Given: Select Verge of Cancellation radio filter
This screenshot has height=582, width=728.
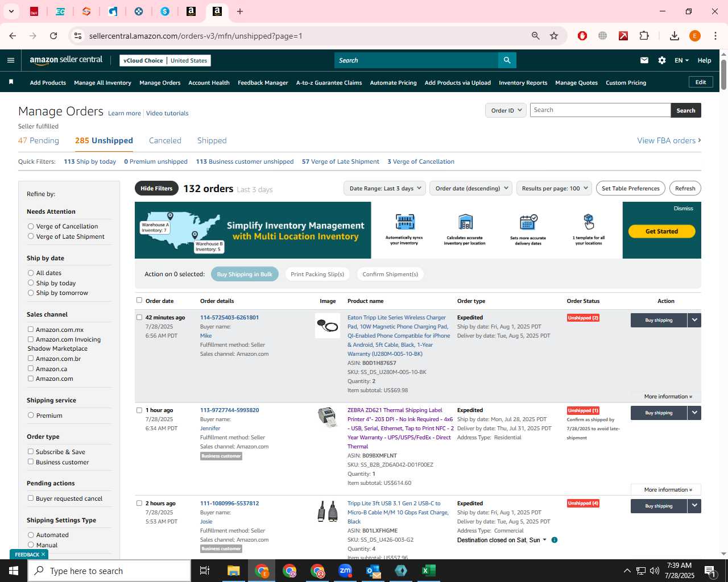Looking at the screenshot, I should pos(31,226).
